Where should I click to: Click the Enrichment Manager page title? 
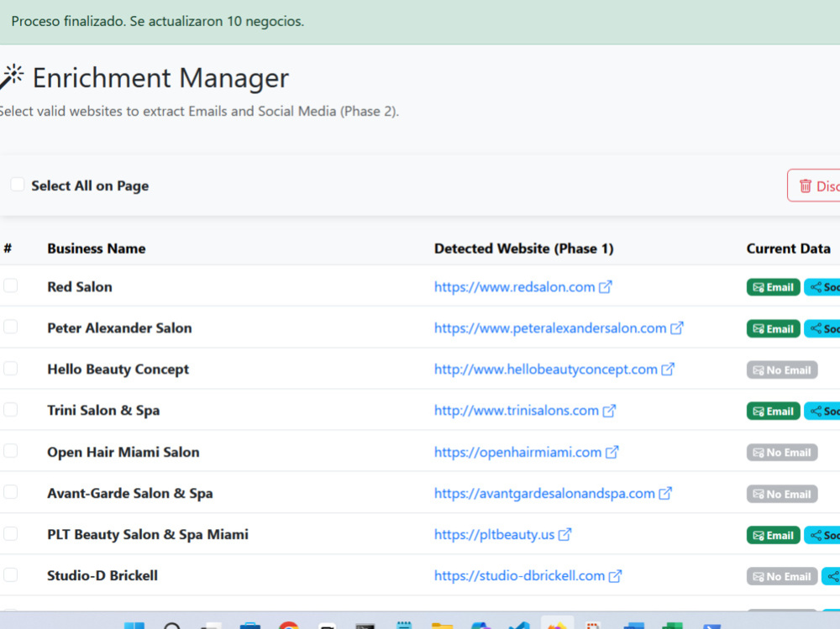click(160, 78)
